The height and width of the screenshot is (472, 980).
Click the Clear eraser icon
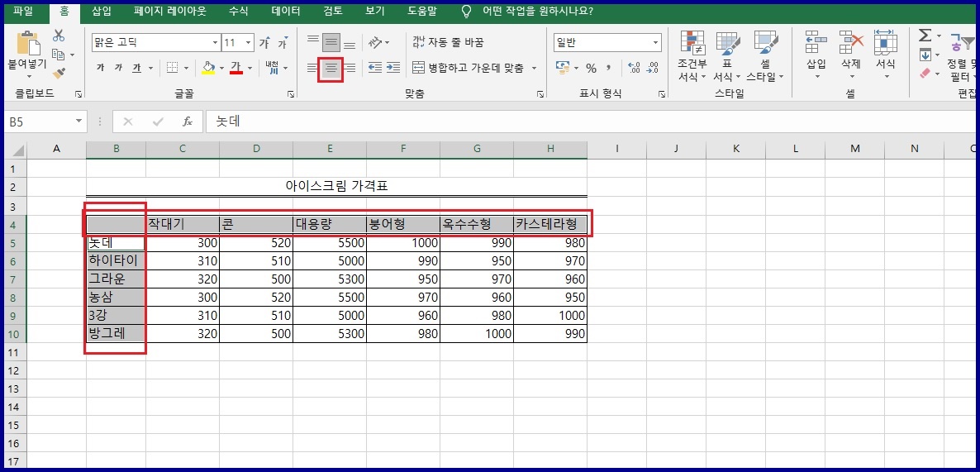click(925, 73)
